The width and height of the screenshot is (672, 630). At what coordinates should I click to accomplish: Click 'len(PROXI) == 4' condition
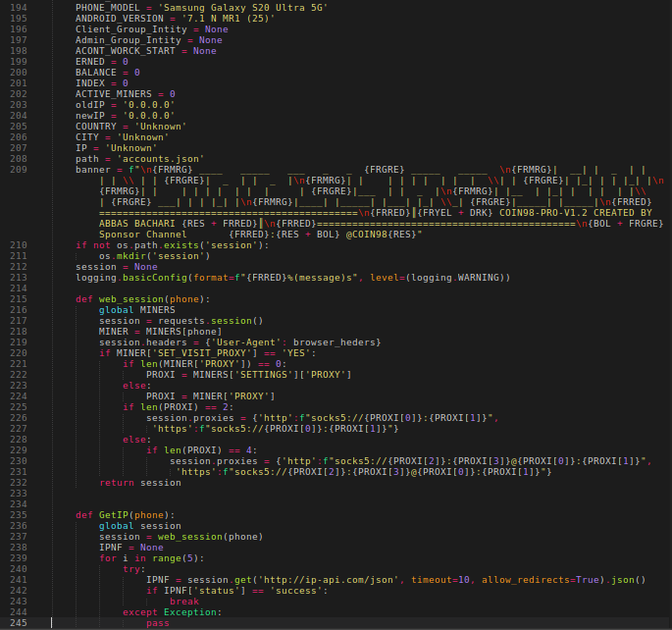click(208, 450)
